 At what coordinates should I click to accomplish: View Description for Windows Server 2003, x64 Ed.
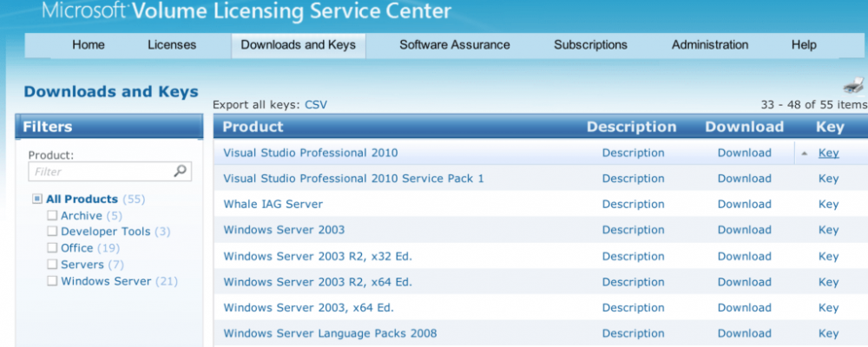pos(634,308)
